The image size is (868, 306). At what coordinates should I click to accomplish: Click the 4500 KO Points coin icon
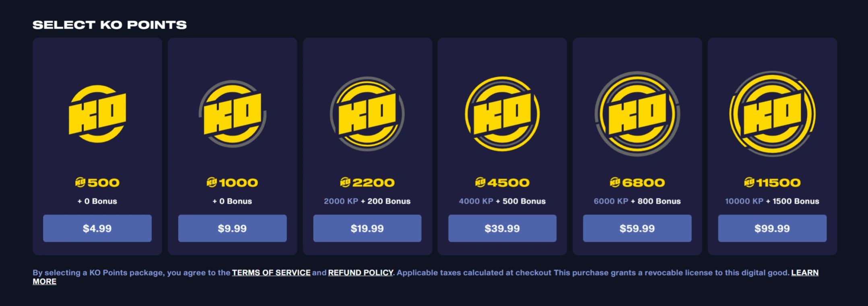(502, 114)
